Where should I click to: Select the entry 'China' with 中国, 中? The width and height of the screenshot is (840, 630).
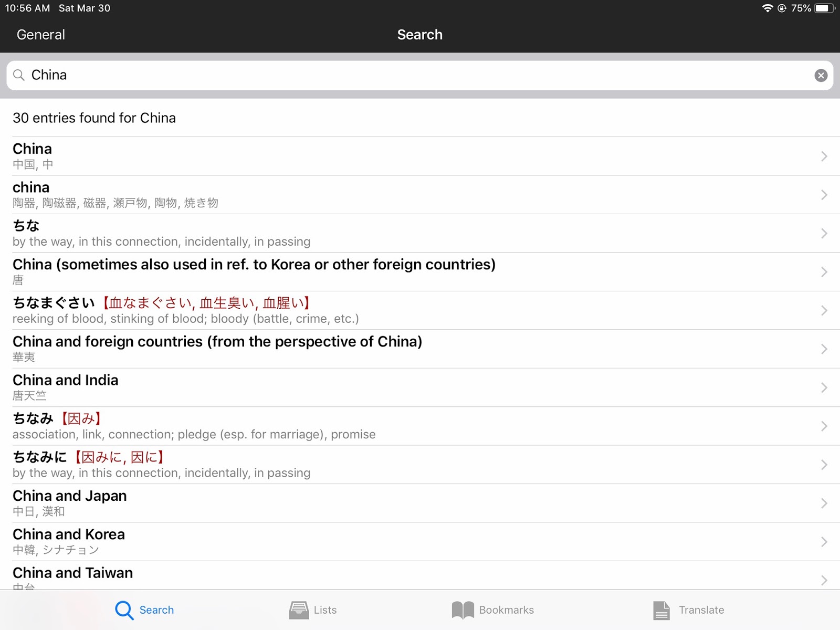pos(420,156)
